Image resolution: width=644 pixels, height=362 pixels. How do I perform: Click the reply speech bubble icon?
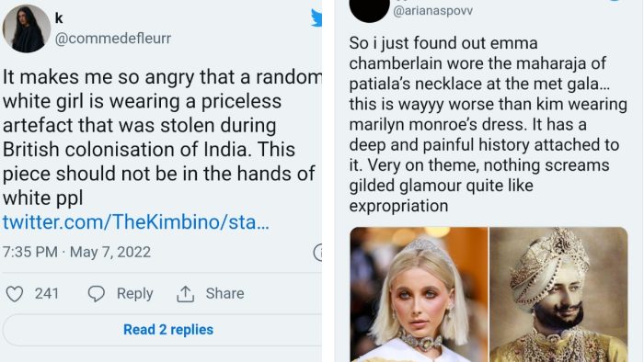click(97, 294)
